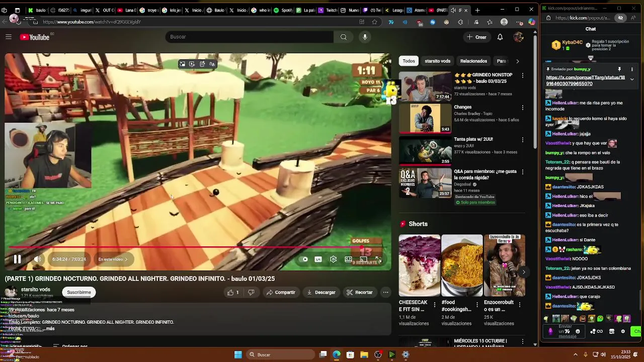Open options for 'Changes' video
Screen dimensions: 644x362
[522, 108]
